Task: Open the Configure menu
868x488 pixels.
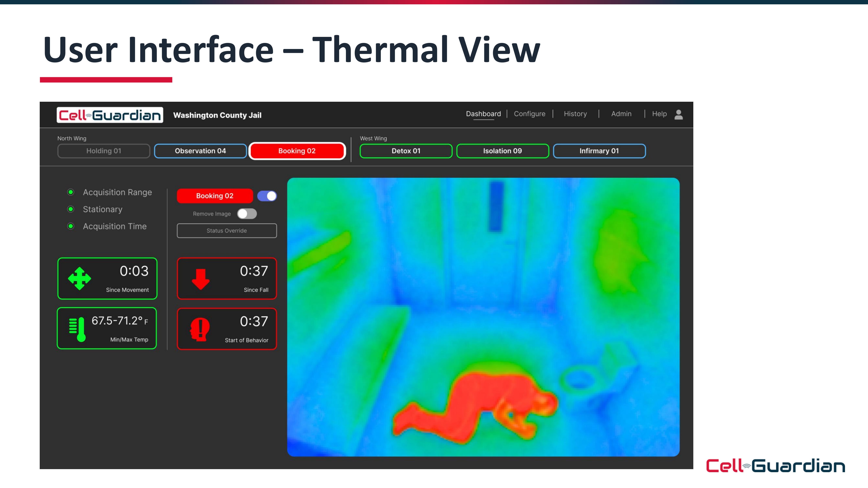Action: (529, 114)
